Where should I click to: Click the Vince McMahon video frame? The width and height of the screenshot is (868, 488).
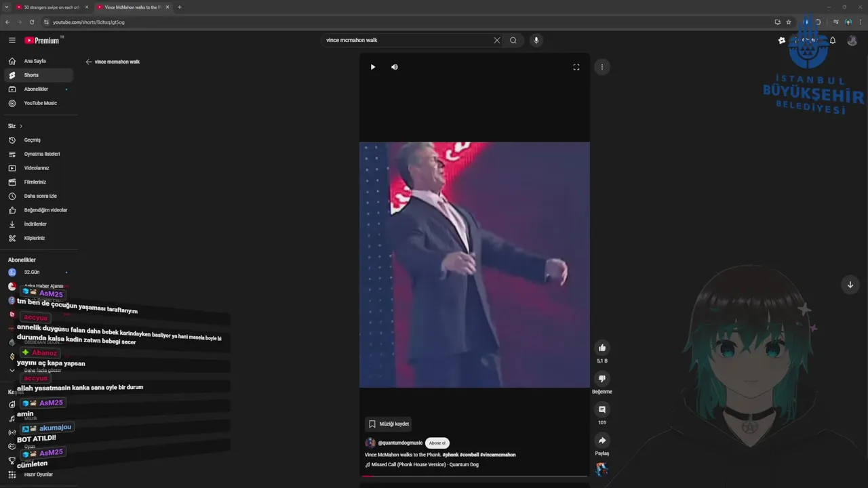coord(475,264)
